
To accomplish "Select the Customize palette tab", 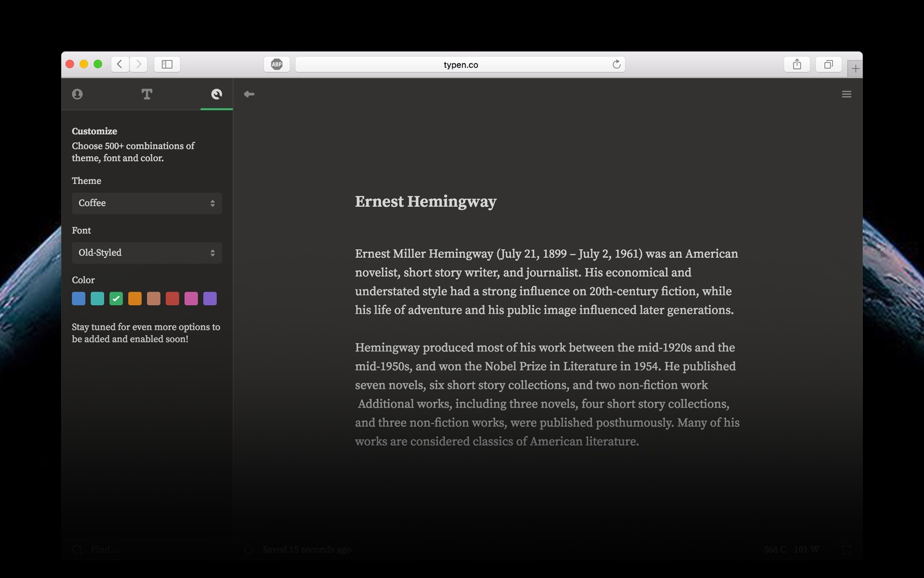I will tap(217, 94).
